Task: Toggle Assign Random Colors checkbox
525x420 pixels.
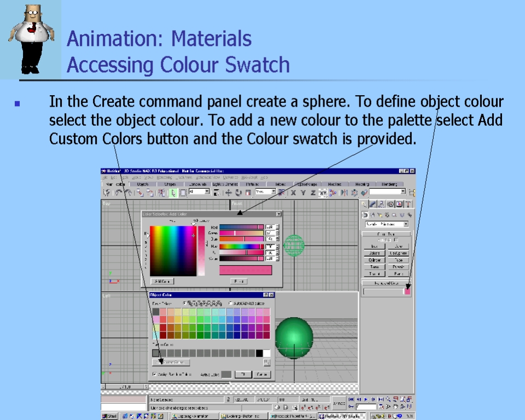Action: click(x=154, y=374)
